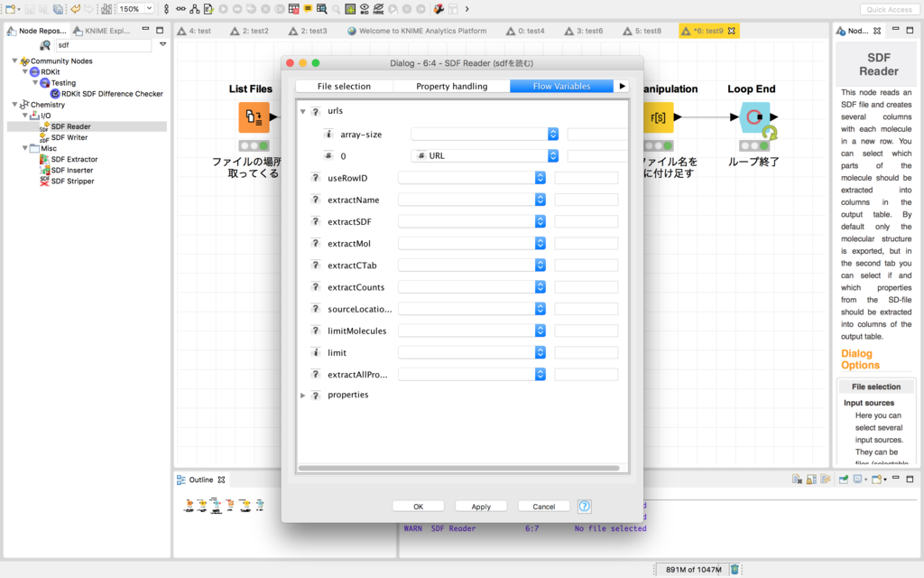Open the useRowID variable dropdown

pos(540,178)
